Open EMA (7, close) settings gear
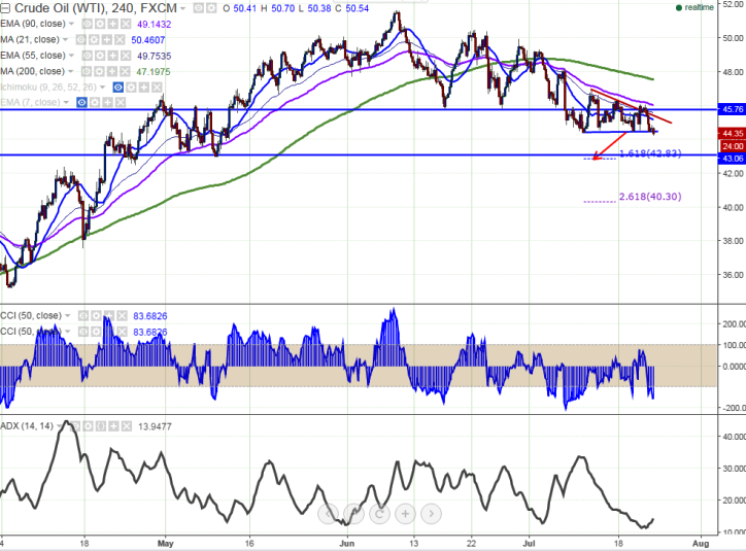The height and width of the screenshot is (551, 746). pos(95,102)
